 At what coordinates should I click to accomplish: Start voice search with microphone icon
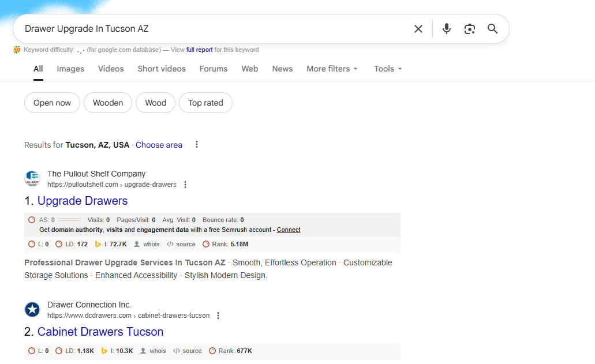446,29
